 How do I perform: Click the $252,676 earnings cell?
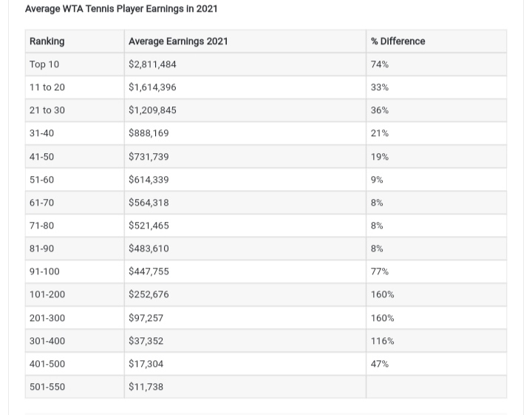[x=245, y=294]
